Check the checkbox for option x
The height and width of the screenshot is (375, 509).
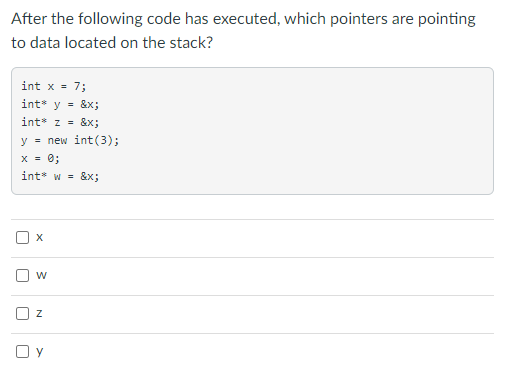coord(22,238)
